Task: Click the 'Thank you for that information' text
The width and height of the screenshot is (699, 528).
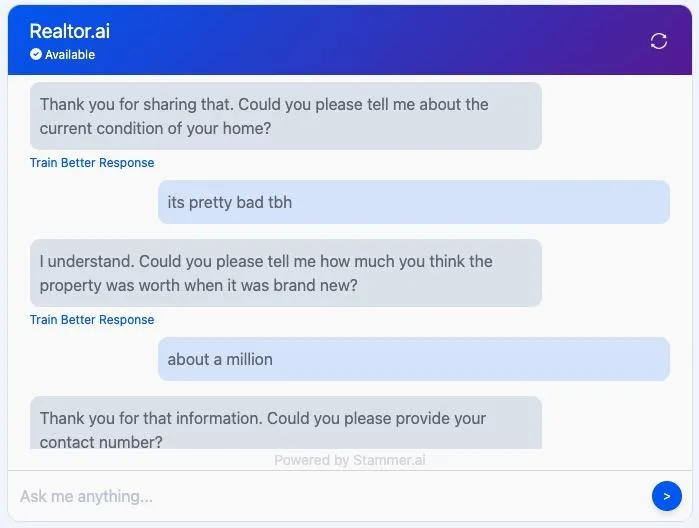Action: (x=150, y=418)
